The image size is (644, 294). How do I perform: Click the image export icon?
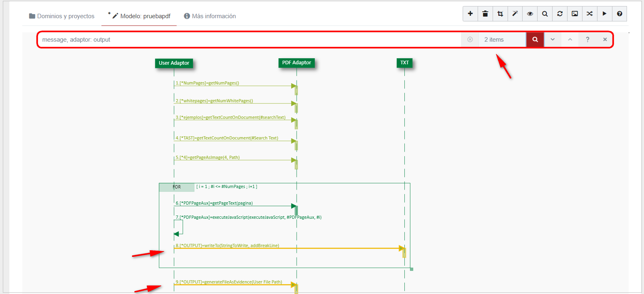point(575,14)
